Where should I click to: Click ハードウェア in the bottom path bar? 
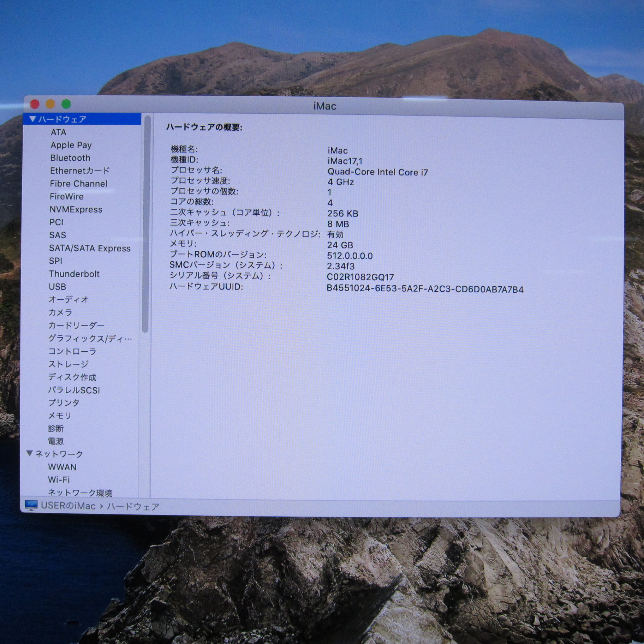(x=133, y=507)
